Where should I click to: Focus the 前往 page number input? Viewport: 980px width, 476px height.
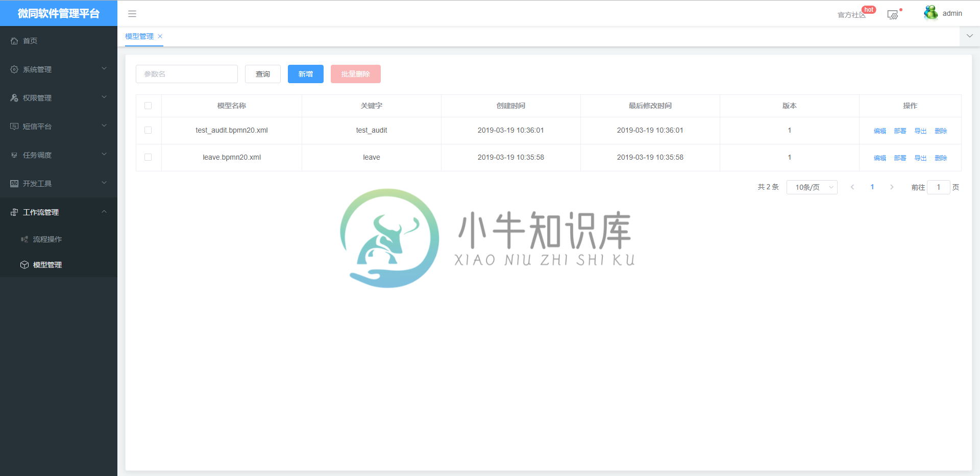click(x=939, y=187)
